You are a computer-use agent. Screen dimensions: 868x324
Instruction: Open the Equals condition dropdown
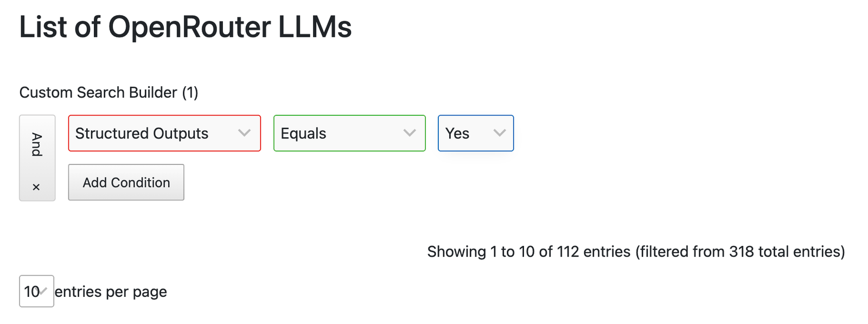click(x=349, y=133)
